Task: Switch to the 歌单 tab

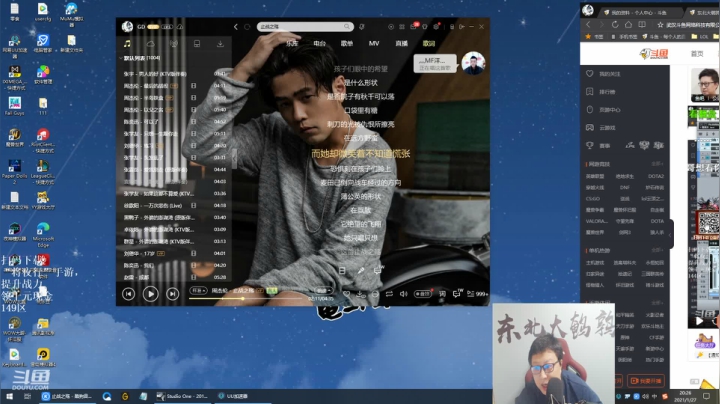Action: pos(347,43)
